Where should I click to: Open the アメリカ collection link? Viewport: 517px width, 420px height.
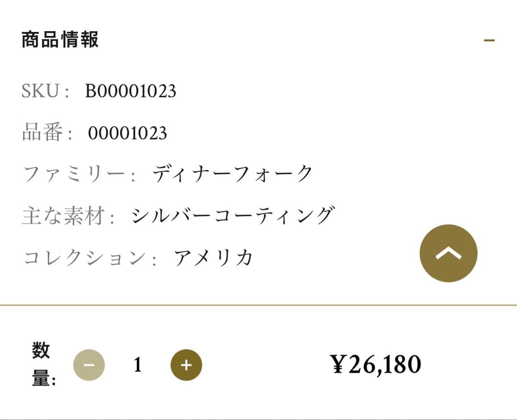213,258
